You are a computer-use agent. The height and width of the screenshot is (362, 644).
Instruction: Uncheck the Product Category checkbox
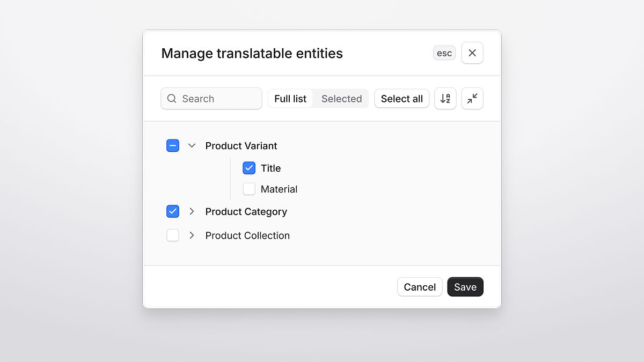coord(172,211)
